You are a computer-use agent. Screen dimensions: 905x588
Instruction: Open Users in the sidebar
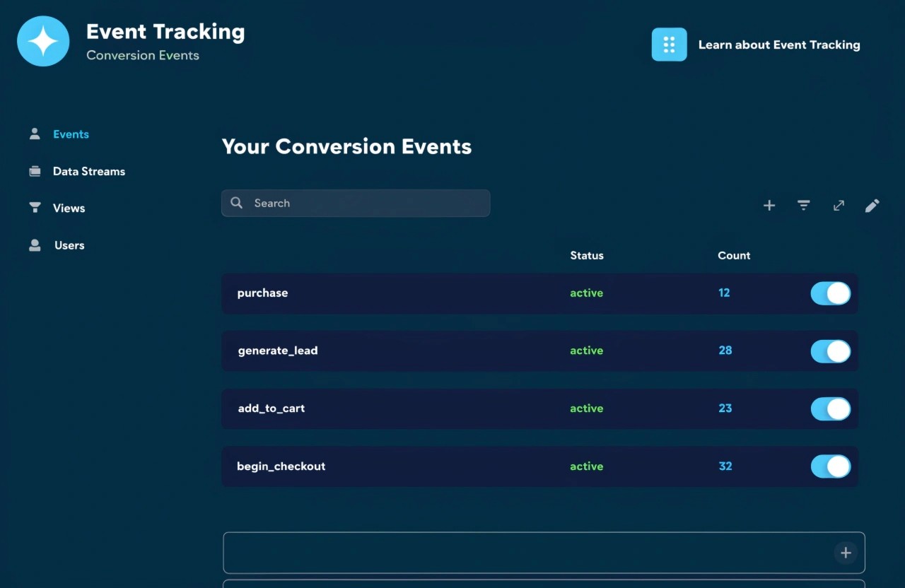69,245
